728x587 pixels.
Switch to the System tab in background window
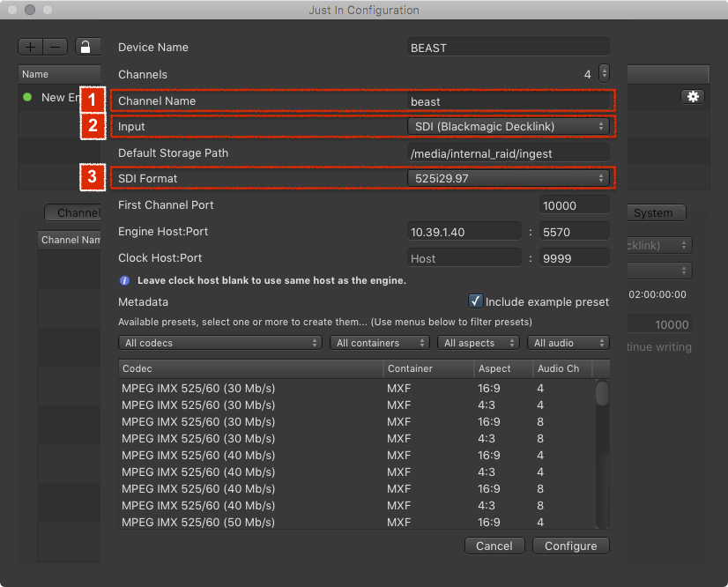tap(656, 212)
